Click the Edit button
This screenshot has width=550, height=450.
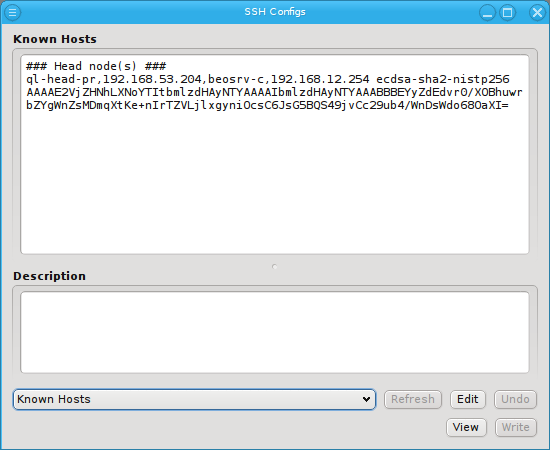click(x=468, y=399)
